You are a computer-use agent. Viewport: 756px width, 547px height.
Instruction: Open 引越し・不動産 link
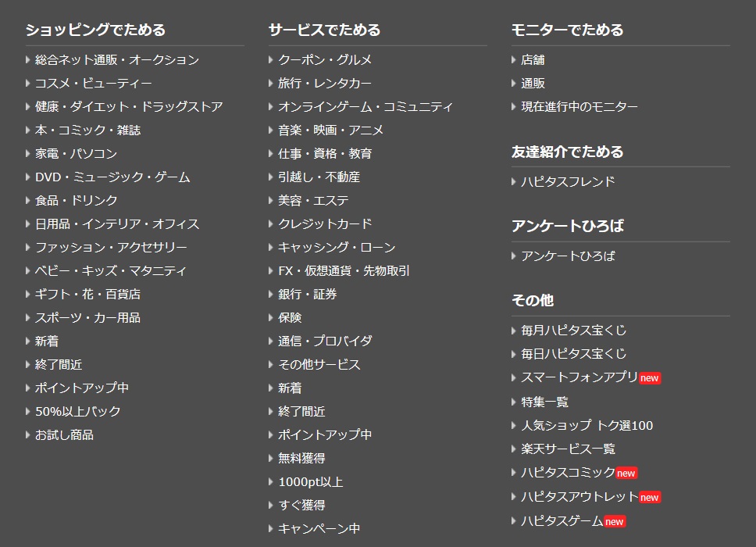click(319, 177)
